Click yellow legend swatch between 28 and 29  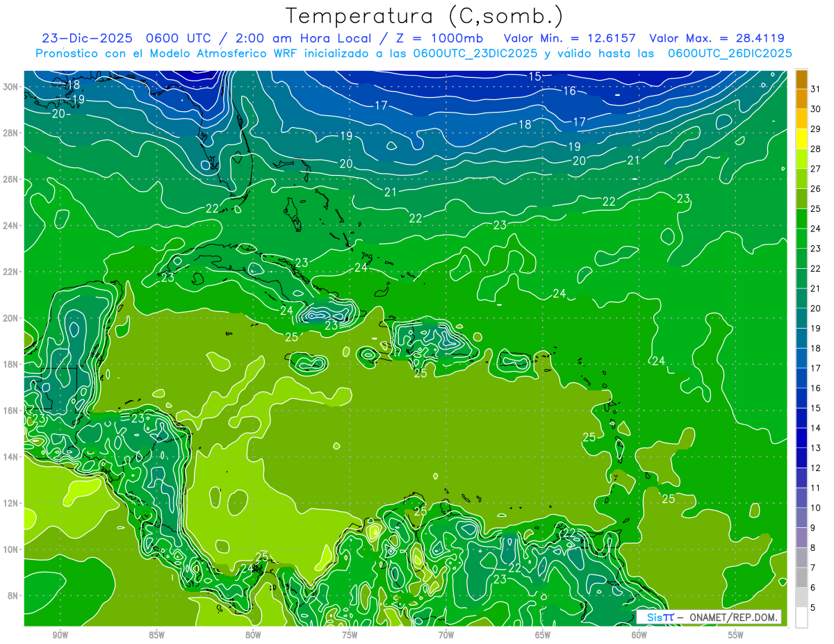click(801, 139)
